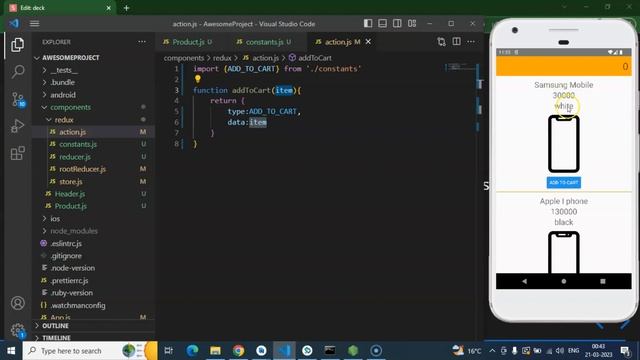Click the lightbulb quick-fix icon
This screenshot has width=640, height=360.
click(198, 79)
